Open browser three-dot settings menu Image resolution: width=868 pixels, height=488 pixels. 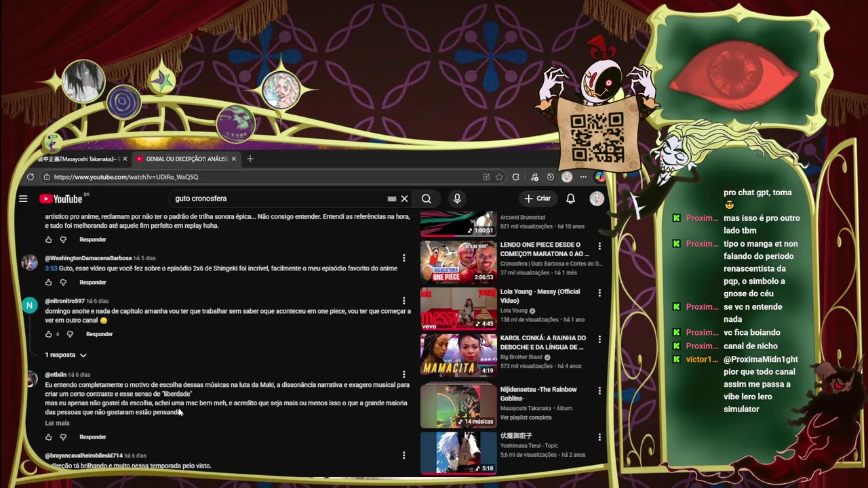583,177
